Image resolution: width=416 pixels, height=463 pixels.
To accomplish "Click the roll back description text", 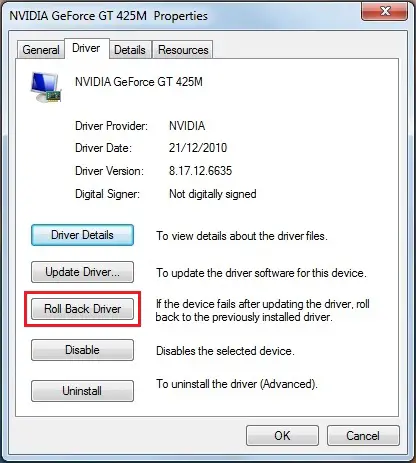I will click(x=262, y=310).
